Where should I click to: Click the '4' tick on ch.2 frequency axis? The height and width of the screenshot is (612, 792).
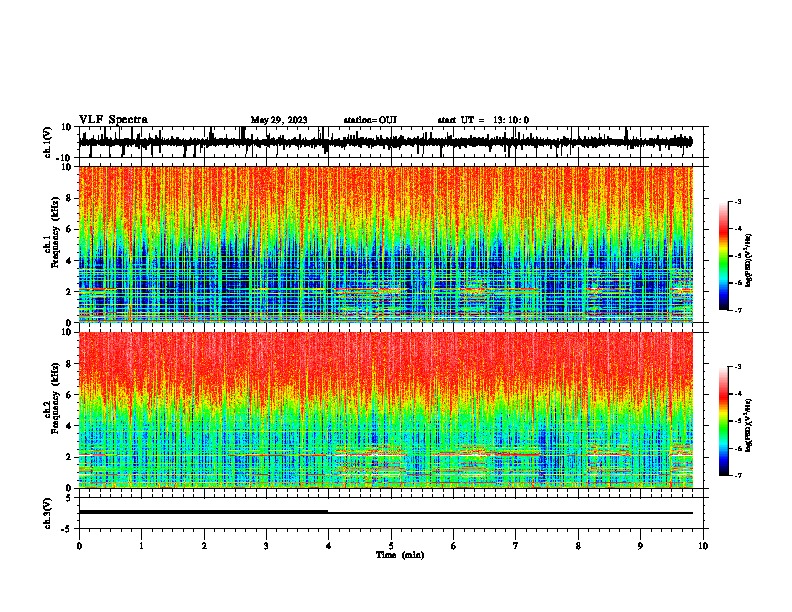pyautogui.click(x=69, y=426)
